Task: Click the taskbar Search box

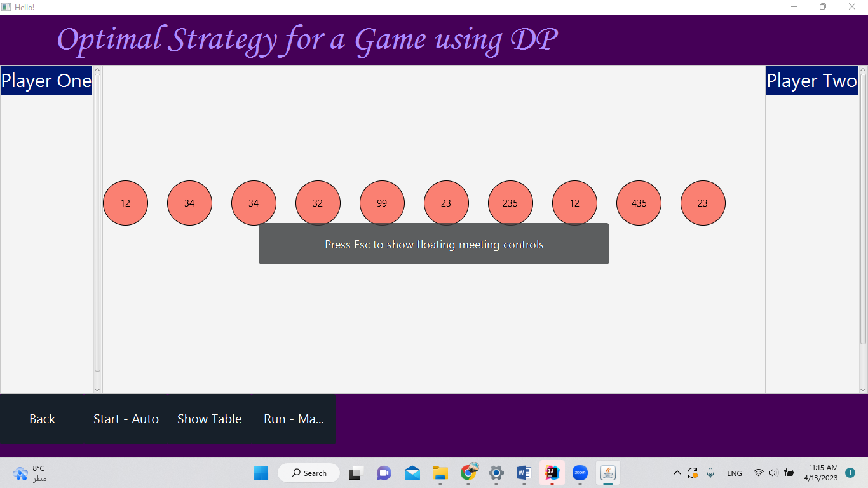Action: click(309, 473)
